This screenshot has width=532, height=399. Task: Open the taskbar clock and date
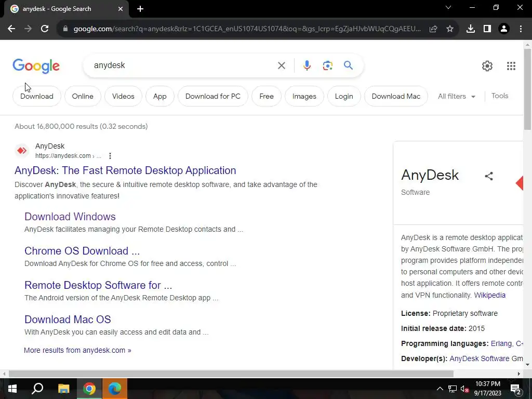pyautogui.click(x=487, y=389)
